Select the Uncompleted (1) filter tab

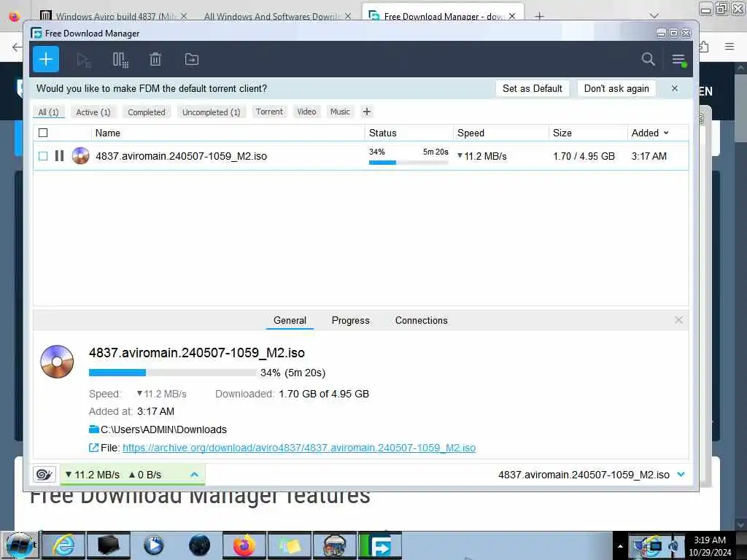click(x=211, y=112)
